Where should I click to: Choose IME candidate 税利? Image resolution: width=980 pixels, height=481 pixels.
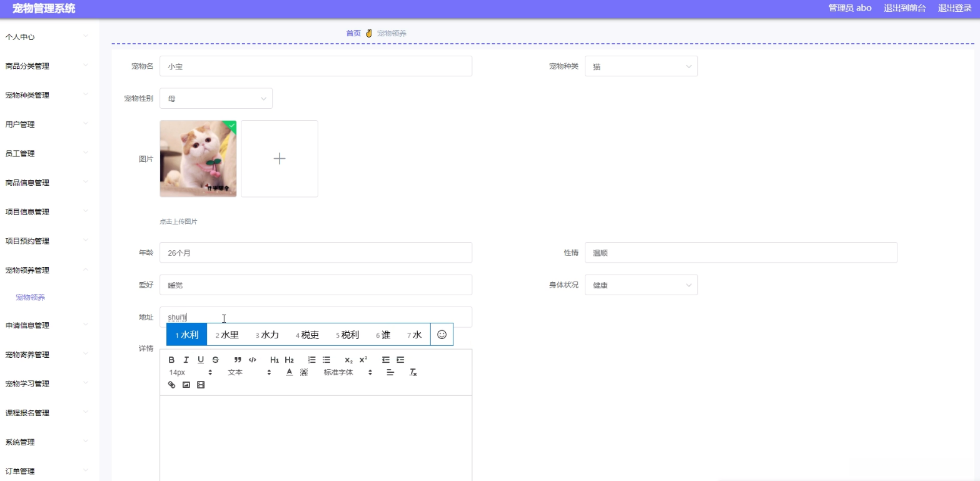(x=347, y=335)
